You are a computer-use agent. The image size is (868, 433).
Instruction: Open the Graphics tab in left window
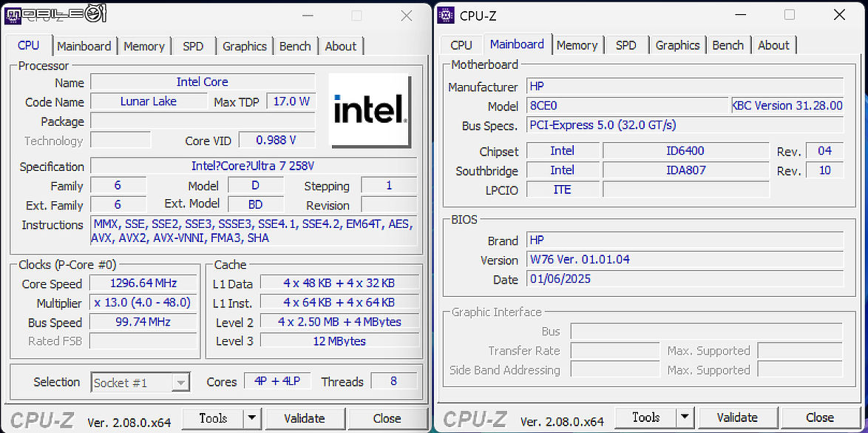pyautogui.click(x=245, y=46)
